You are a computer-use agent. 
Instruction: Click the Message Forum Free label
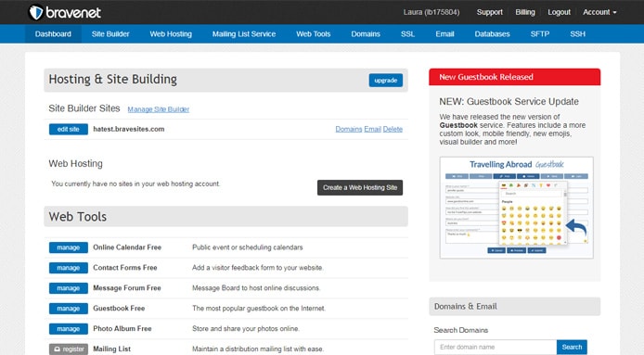click(x=127, y=288)
